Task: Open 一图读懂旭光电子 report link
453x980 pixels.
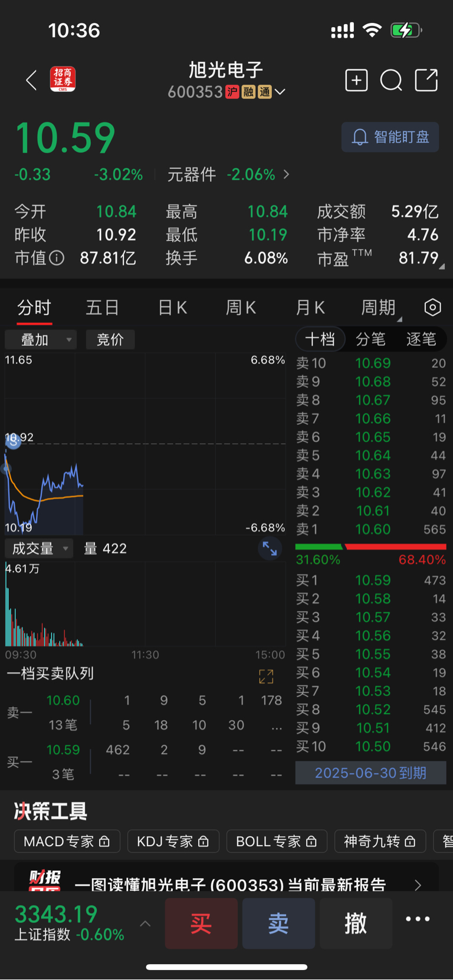Action: [x=230, y=885]
